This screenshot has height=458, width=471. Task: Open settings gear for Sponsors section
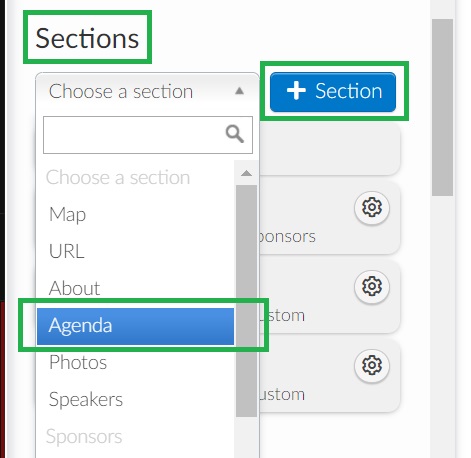tap(372, 207)
